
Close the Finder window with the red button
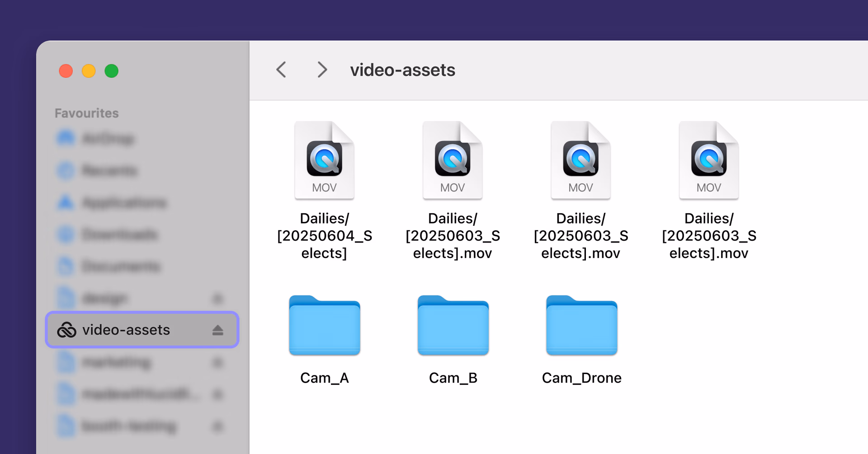pos(66,71)
